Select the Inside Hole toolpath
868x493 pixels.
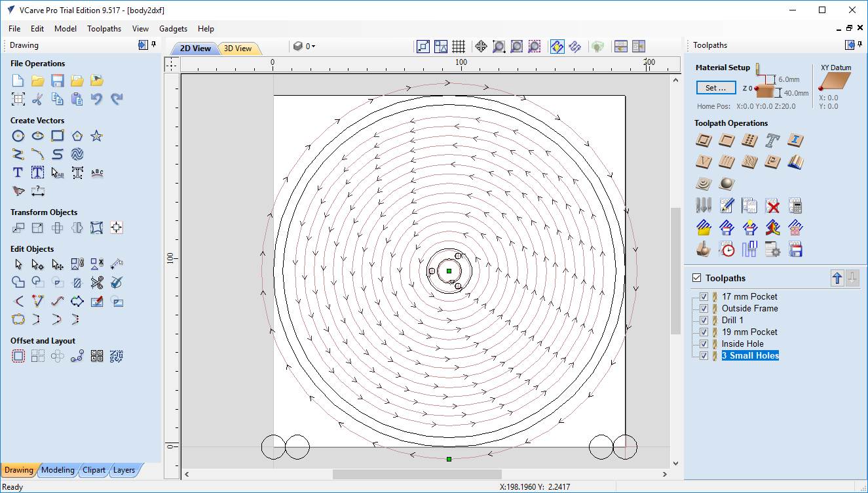(742, 344)
